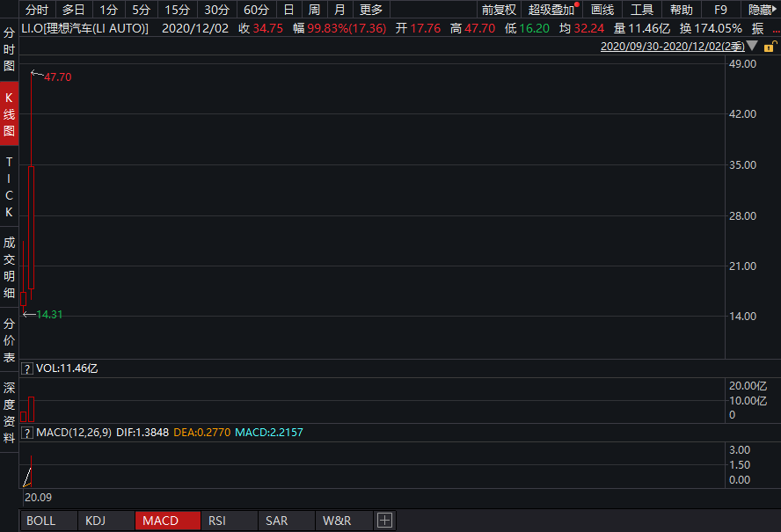Open the 工具 menu
The height and width of the screenshot is (532, 781).
(x=641, y=10)
